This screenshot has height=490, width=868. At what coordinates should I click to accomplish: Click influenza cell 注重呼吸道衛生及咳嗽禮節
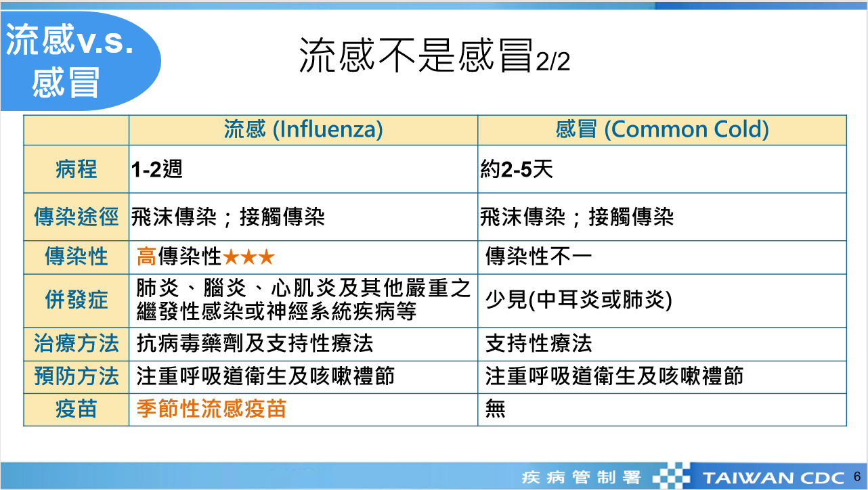[303, 377]
